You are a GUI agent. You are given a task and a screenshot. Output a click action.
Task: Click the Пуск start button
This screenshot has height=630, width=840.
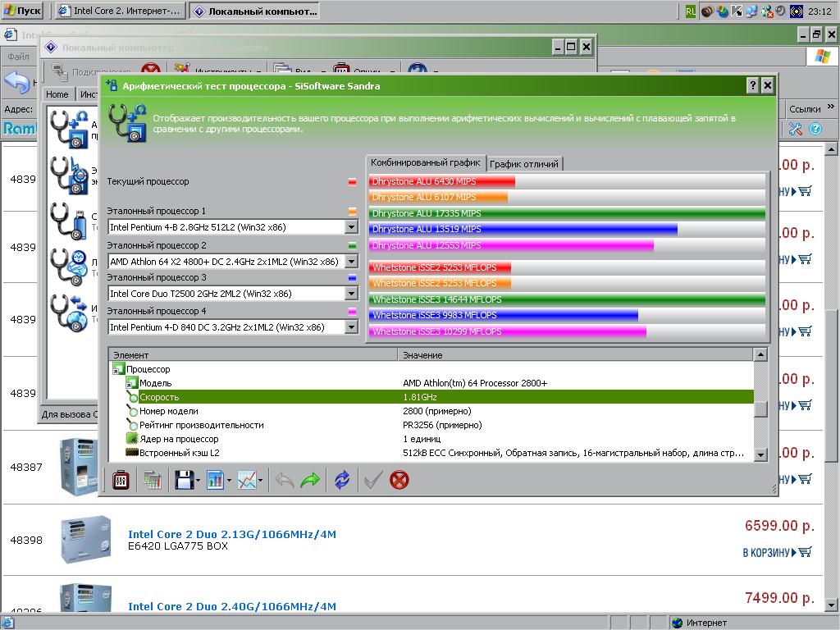click(x=24, y=11)
